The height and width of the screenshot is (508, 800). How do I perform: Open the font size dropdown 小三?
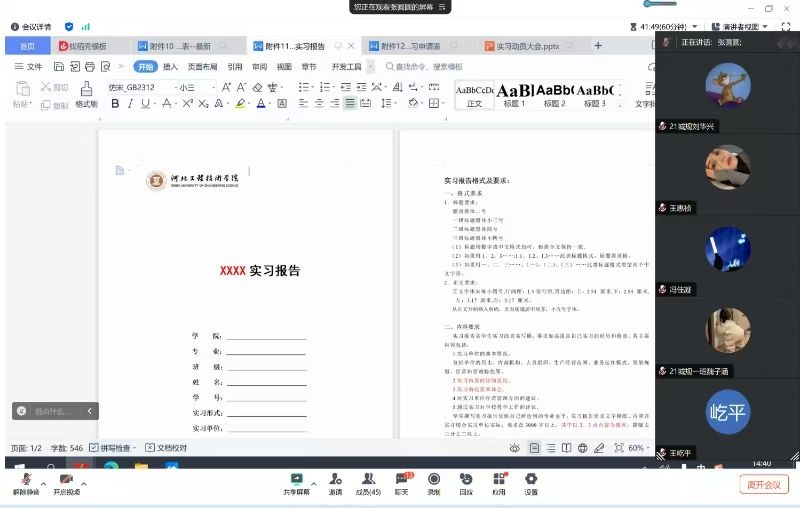[x=194, y=87]
